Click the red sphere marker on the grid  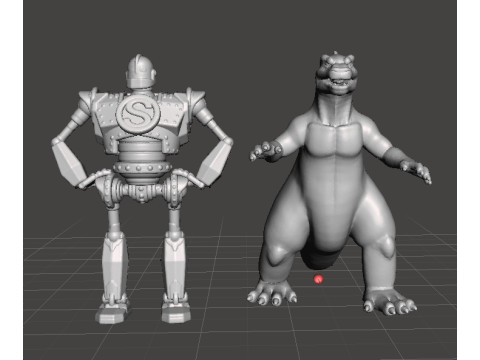pos(318,279)
